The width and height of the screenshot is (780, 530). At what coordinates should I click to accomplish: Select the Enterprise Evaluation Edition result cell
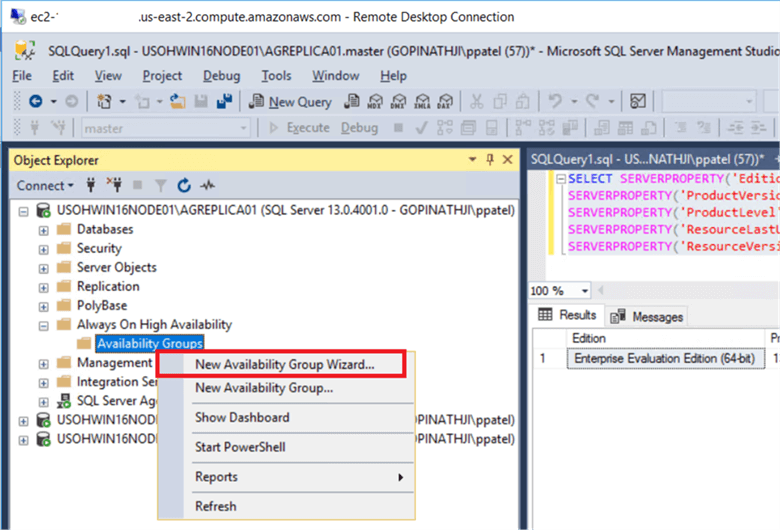665,358
